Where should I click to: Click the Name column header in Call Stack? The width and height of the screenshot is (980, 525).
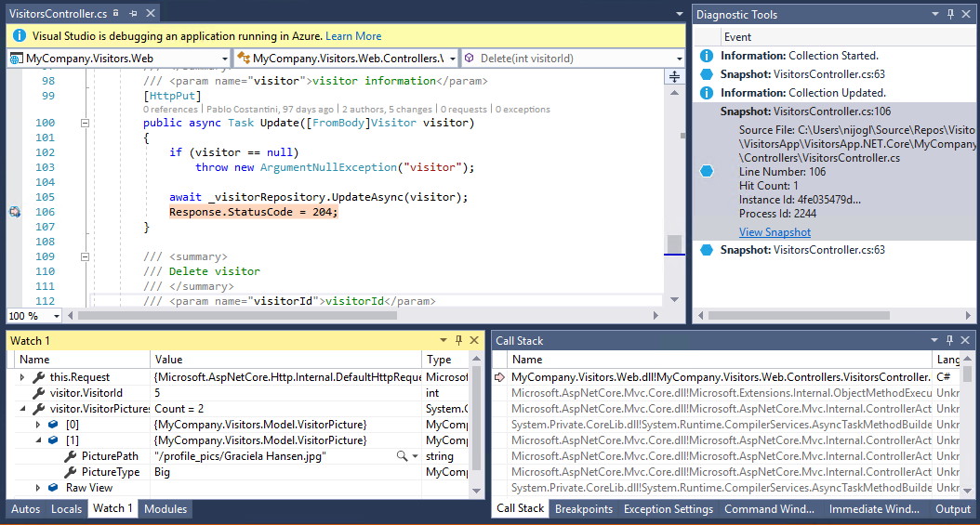[720, 360]
